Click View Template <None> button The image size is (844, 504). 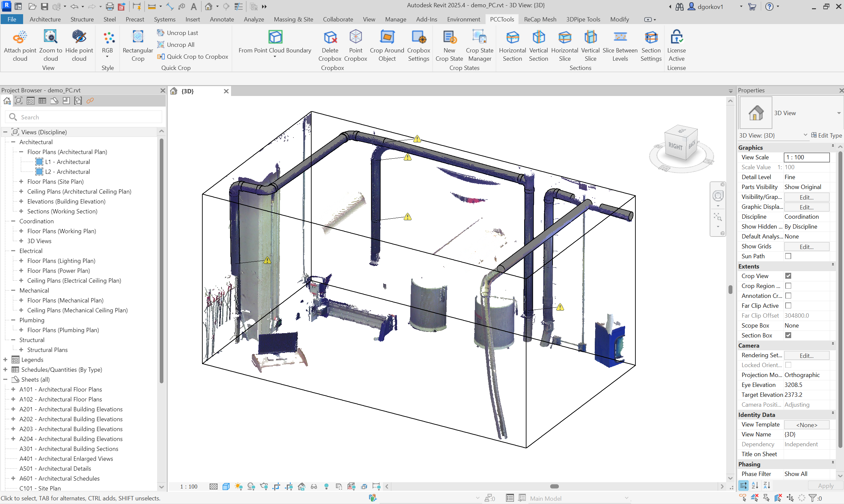[x=806, y=425]
